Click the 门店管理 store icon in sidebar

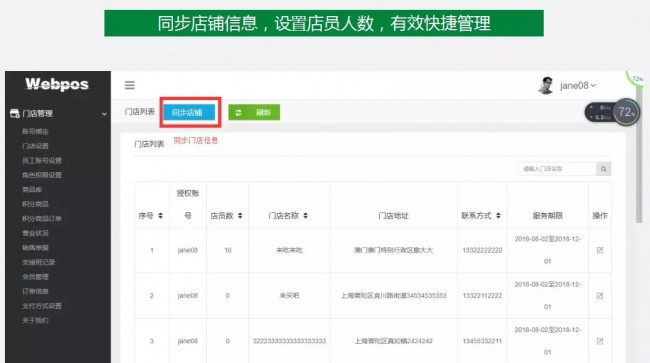[x=15, y=114]
